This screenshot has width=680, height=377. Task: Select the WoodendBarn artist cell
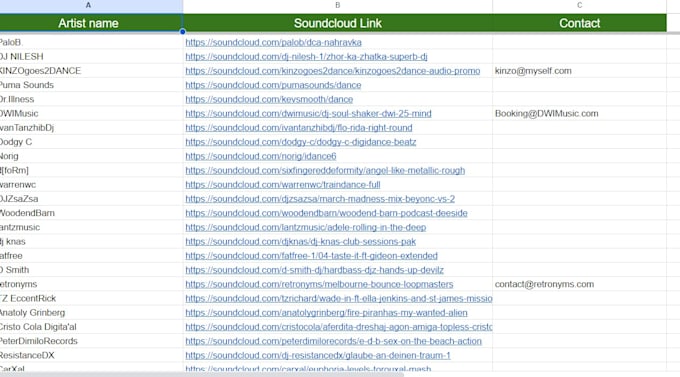91,213
